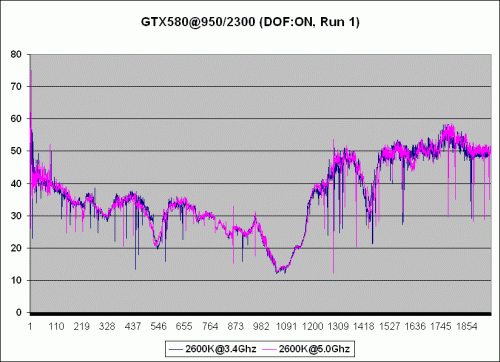Click x-axis label 1636
Screen dimensions: 500x362
click(415, 326)
